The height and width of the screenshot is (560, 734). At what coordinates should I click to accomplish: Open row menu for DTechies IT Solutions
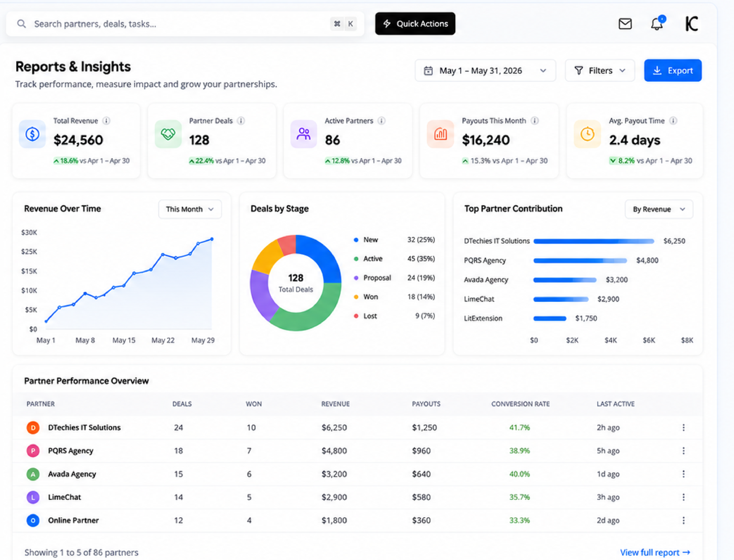point(683,427)
